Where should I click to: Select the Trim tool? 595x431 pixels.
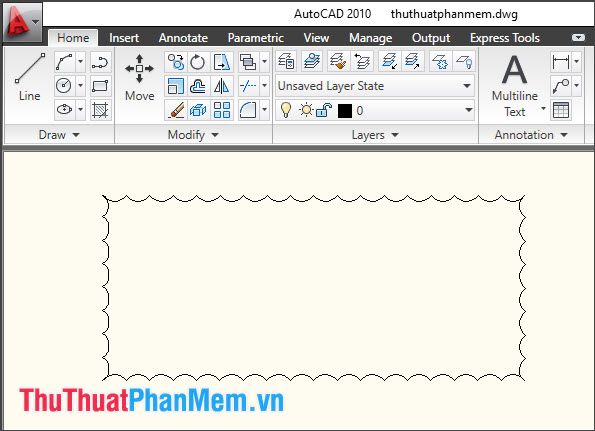click(x=249, y=86)
